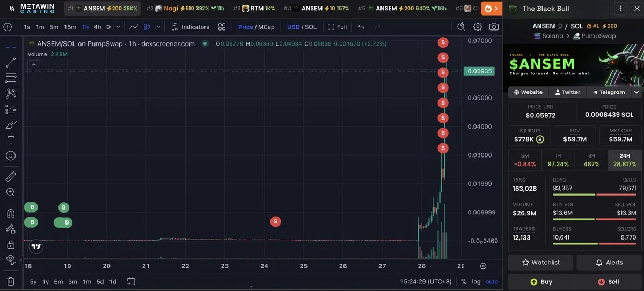The height and width of the screenshot is (291, 644).
Task: Enter Full screen chart mode
Action: click(x=337, y=27)
